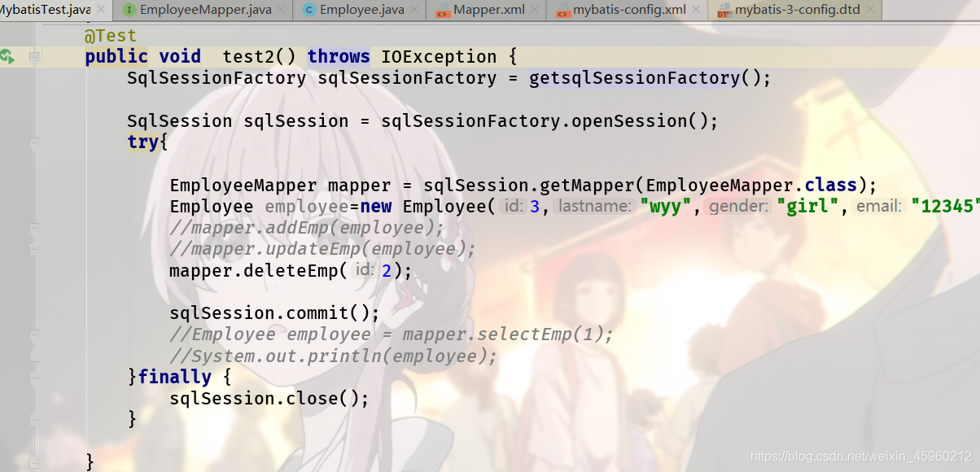Click the mybatis-3-config.dtd file type icon
980x472 pixels.
coord(724,11)
